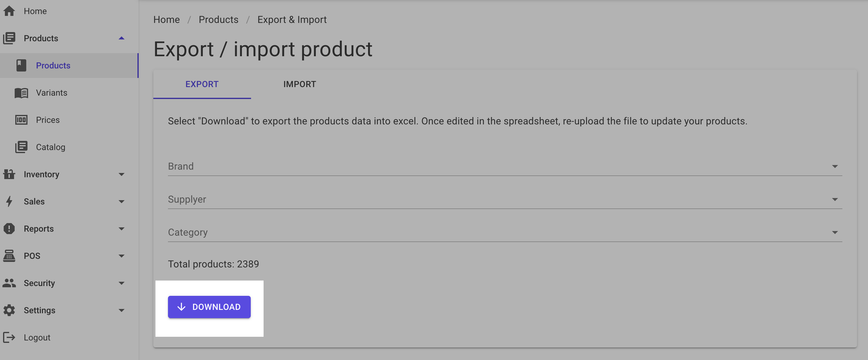Click the Prices barcode icon
This screenshot has height=360, width=868.
pyautogui.click(x=21, y=120)
